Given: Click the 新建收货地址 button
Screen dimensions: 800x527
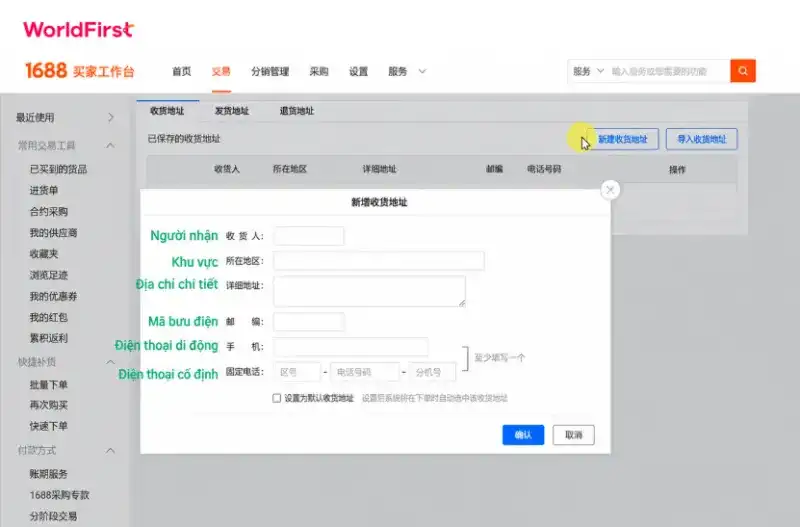Looking at the screenshot, I should click(x=622, y=139).
